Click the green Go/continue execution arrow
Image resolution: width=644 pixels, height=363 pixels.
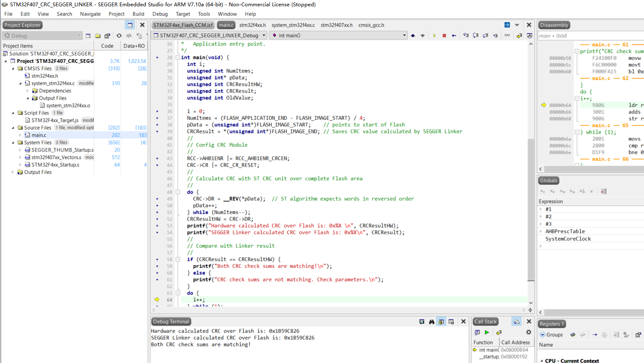point(434,36)
